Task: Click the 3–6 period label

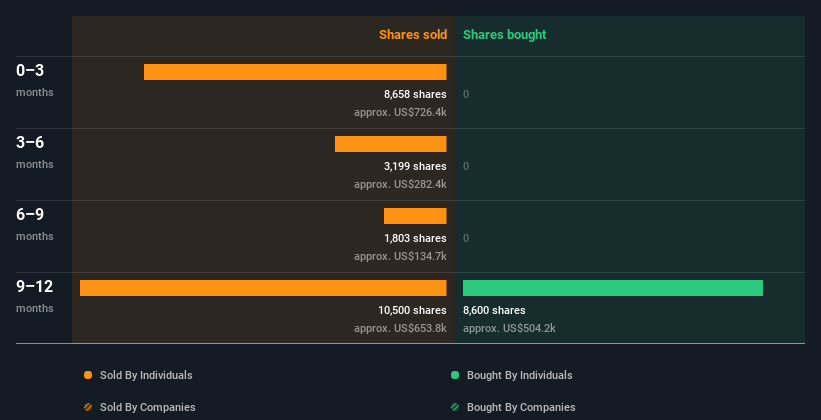Action: pos(30,142)
